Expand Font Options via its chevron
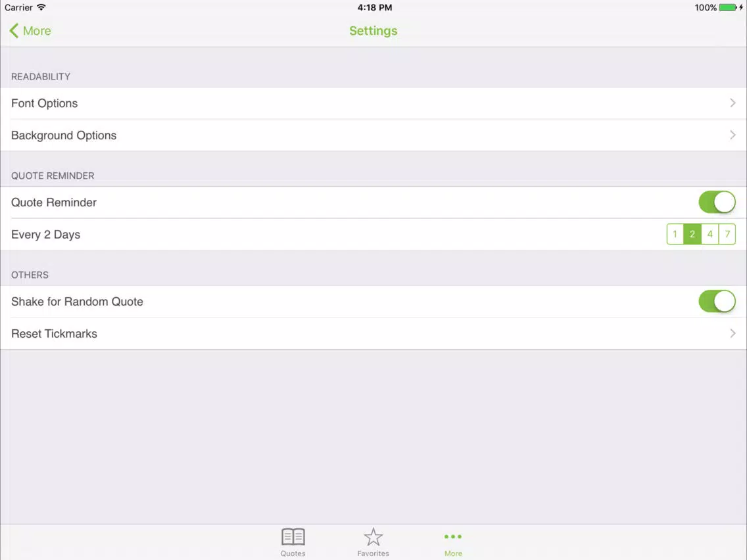The width and height of the screenshot is (747, 560). (733, 103)
